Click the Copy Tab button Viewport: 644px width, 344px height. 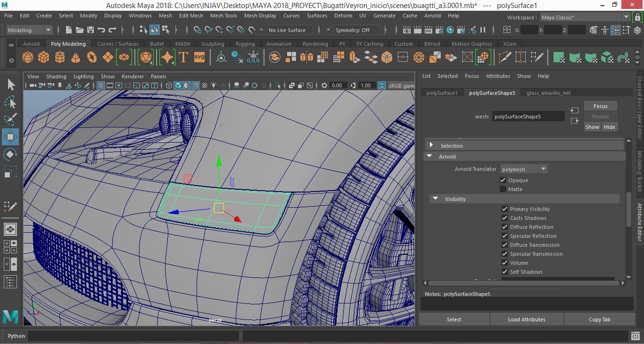pos(599,319)
